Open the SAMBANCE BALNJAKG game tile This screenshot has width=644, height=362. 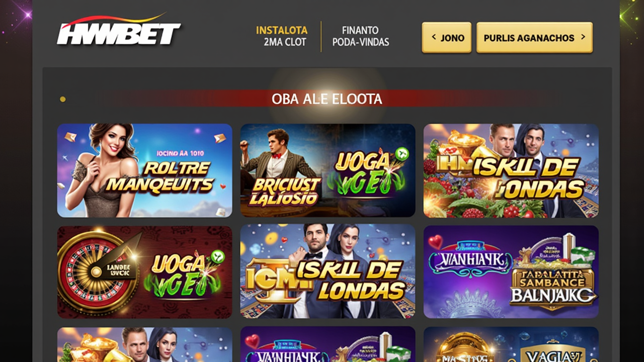[x=511, y=271]
